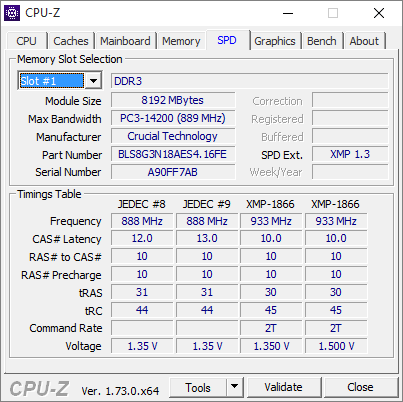Expand the Tools button dropdown arrow
Screen dimensions: 403x402
235,387
